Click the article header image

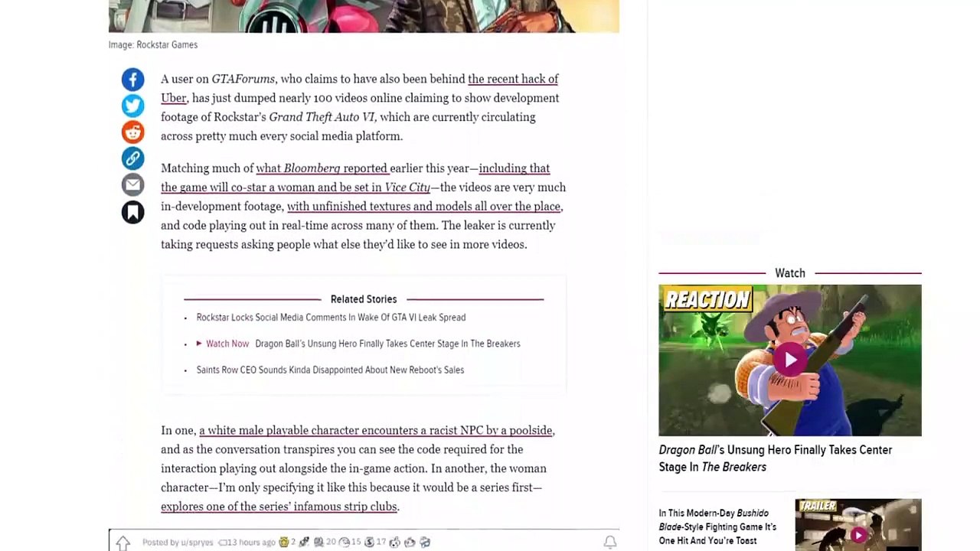coord(364,16)
